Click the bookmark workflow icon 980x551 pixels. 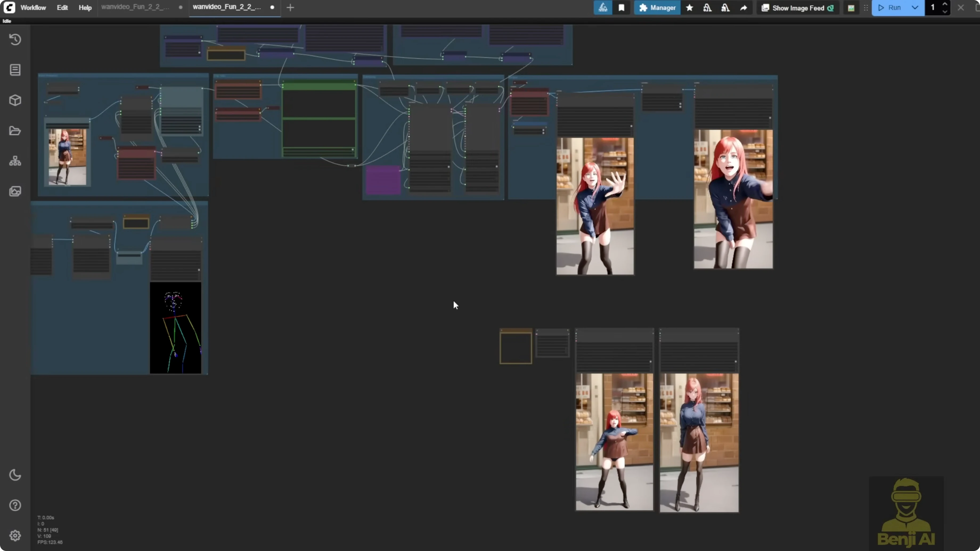coord(622,8)
